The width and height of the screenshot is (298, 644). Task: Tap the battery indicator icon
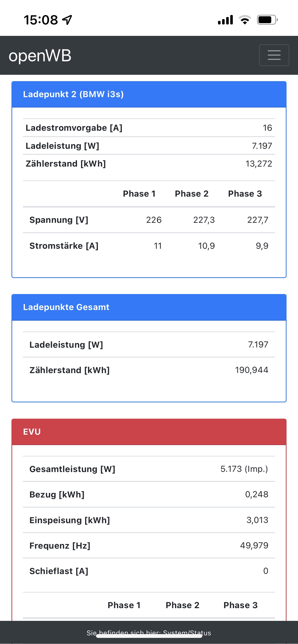pyautogui.click(x=267, y=20)
